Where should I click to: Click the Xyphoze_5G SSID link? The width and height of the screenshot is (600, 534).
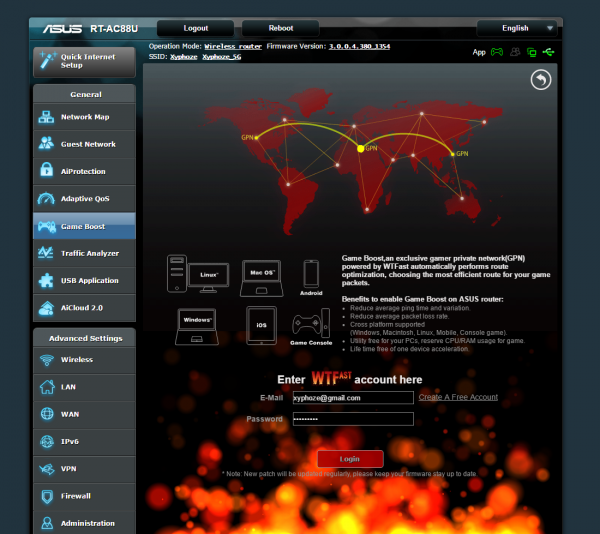pos(222,57)
